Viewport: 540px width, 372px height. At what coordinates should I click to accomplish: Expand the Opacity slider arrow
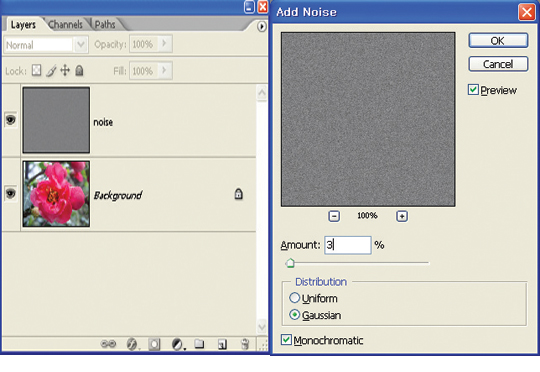coord(164,43)
